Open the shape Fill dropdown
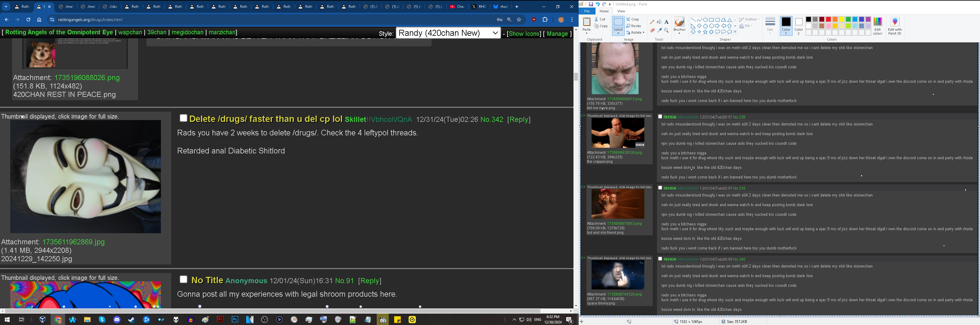 point(746,26)
